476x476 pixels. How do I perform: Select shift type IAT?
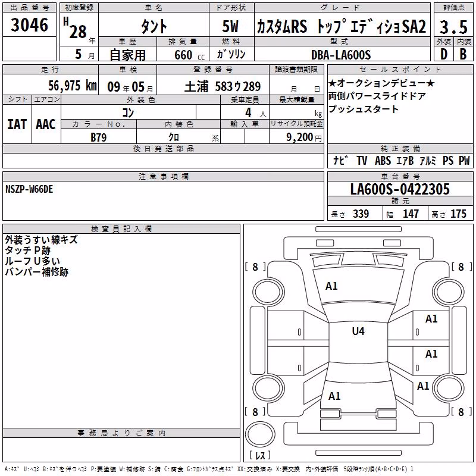coord(17,124)
